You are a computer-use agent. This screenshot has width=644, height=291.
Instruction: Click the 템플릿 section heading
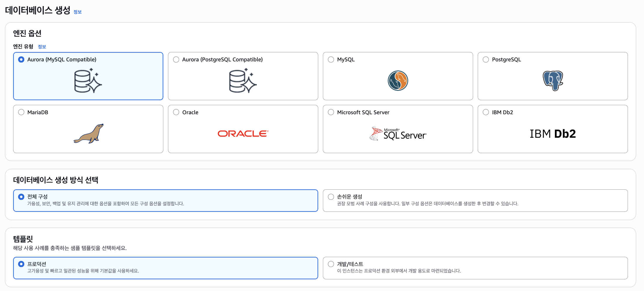tap(23, 239)
